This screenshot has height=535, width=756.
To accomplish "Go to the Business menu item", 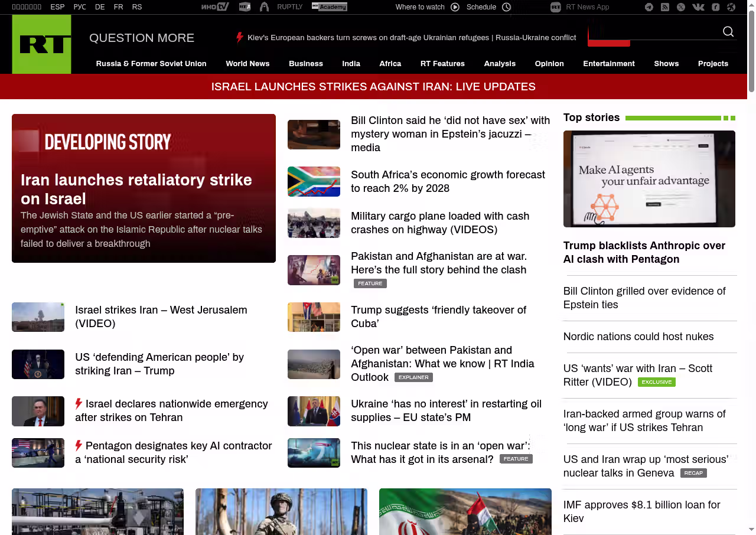I will point(305,64).
